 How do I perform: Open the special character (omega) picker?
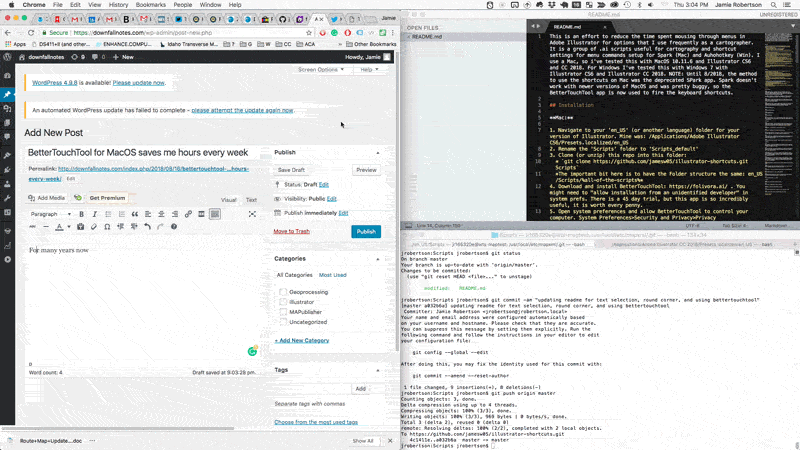coord(107,227)
